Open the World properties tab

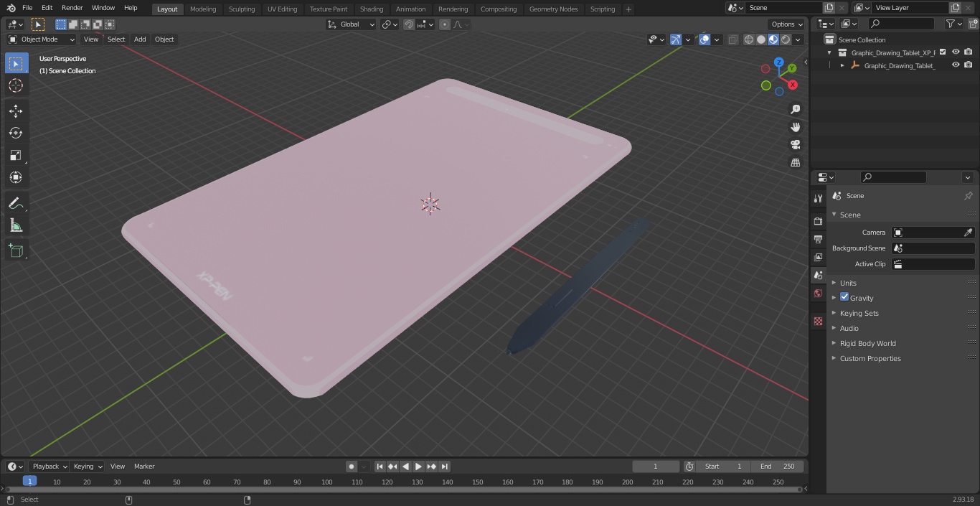pos(818,293)
